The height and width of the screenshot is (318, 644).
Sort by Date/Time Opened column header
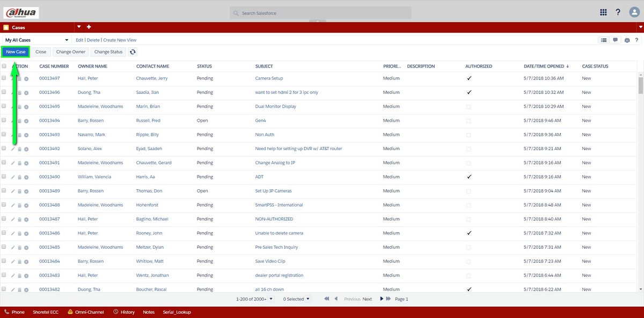pyautogui.click(x=546, y=66)
